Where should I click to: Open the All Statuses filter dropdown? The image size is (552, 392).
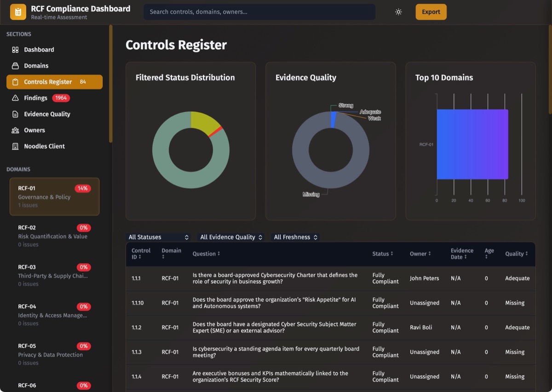coord(158,237)
